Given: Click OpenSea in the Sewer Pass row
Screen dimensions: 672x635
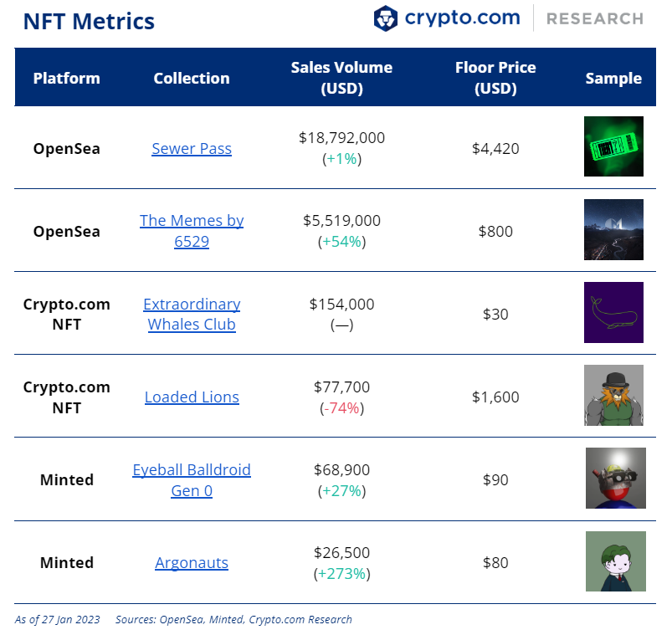Looking at the screenshot, I should click(x=66, y=149).
